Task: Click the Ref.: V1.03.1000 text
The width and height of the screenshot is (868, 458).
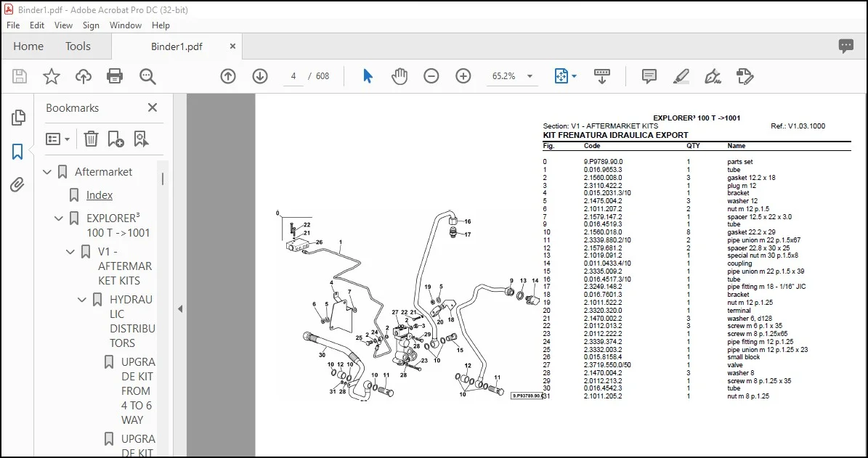Action: click(x=798, y=126)
